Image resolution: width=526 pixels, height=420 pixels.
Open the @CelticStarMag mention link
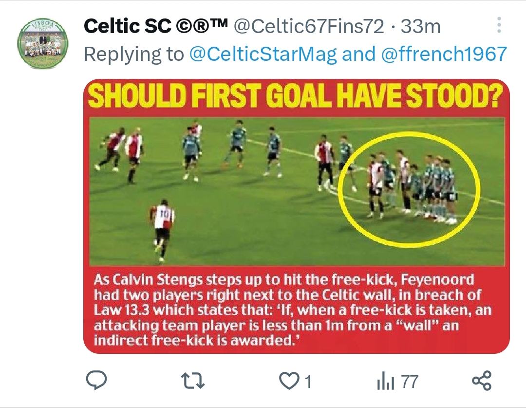[x=263, y=54]
